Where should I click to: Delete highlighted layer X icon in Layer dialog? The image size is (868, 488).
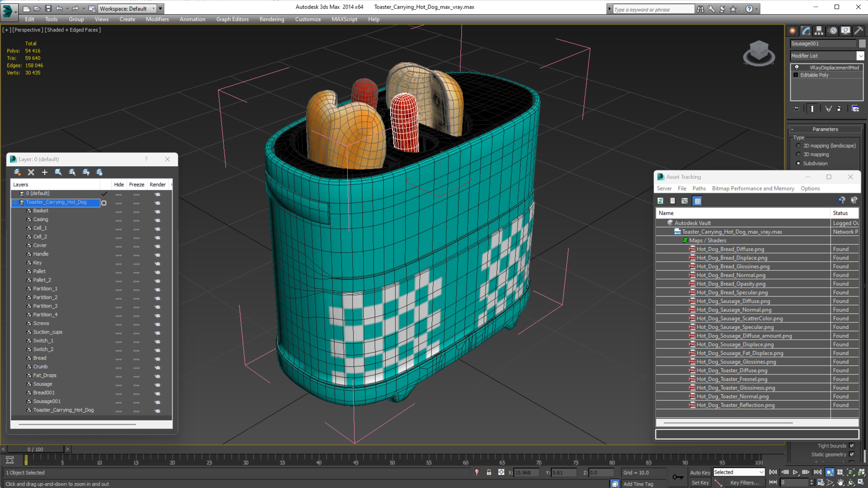click(31, 172)
